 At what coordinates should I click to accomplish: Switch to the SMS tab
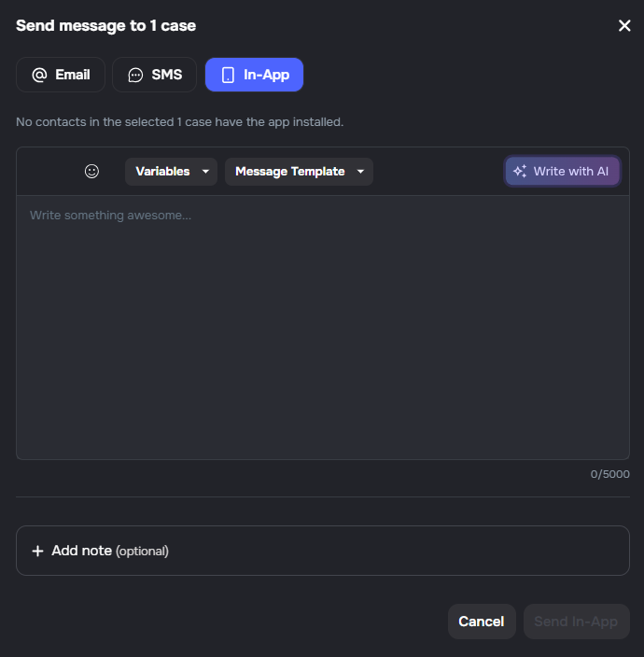coord(155,75)
